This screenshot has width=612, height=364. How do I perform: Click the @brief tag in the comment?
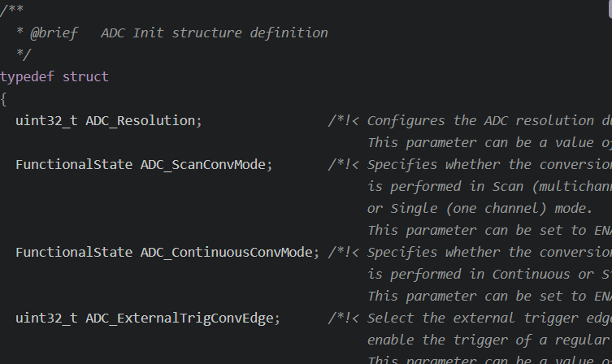pyautogui.click(x=54, y=33)
